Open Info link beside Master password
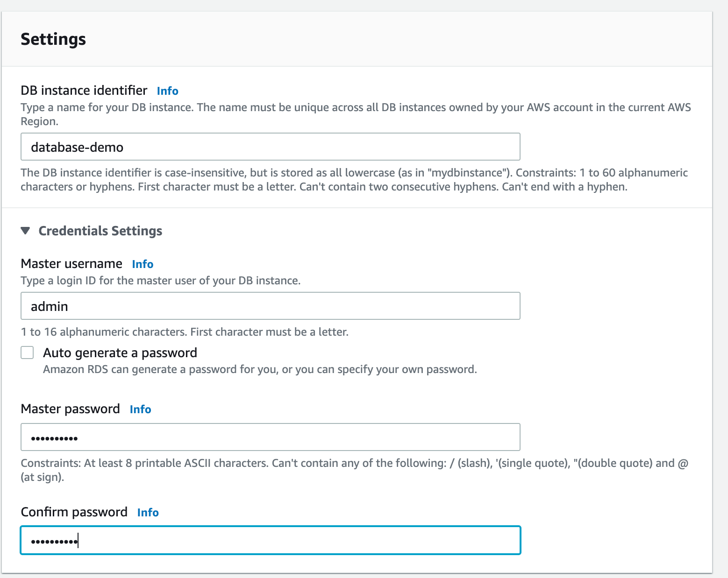 (140, 409)
